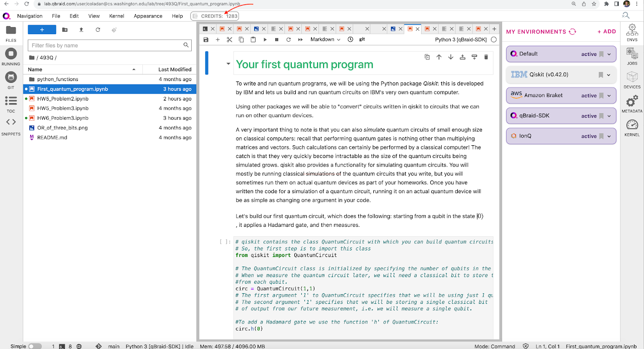Open the ENVS panel in the right sidebar
The width and height of the screenshot is (644, 349).
pos(632,33)
